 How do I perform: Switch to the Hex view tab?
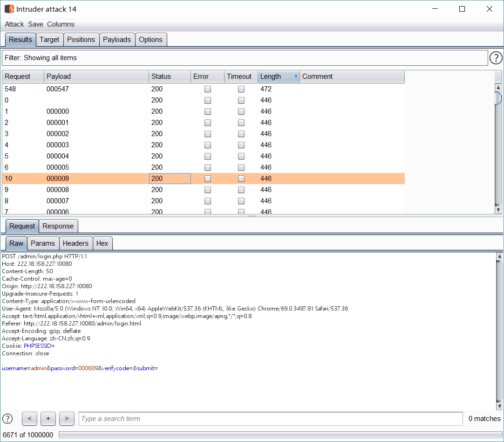(102, 243)
